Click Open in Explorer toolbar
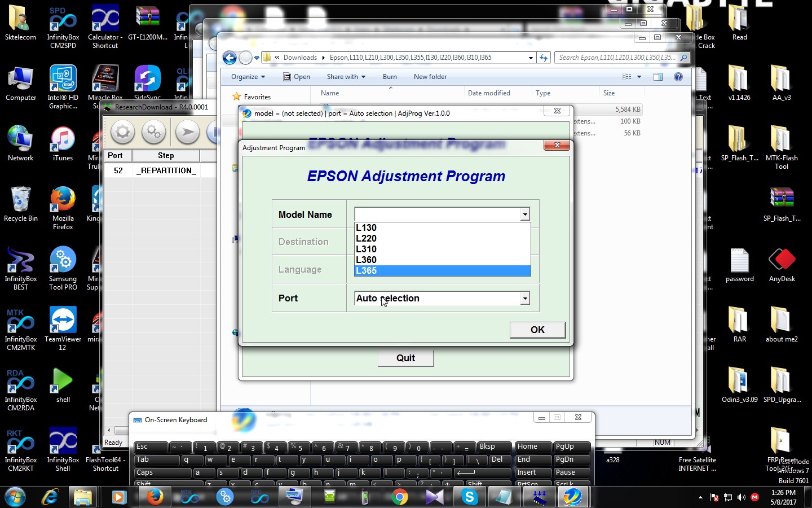The image size is (812, 508). coord(297,77)
